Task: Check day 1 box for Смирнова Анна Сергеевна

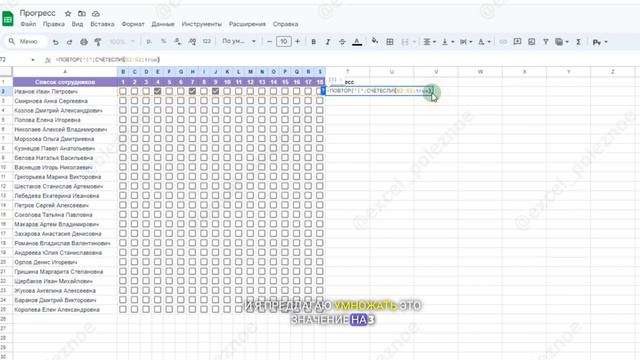Action: tap(123, 101)
